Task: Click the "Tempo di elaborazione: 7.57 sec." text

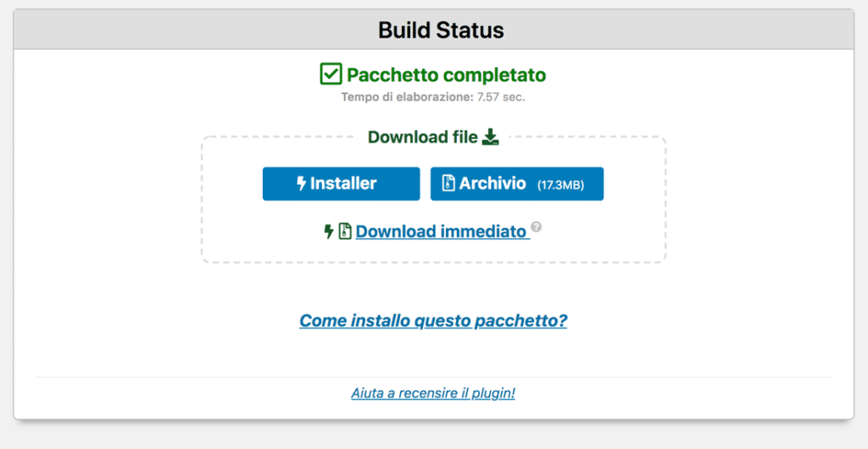Action: click(x=433, y=97)
